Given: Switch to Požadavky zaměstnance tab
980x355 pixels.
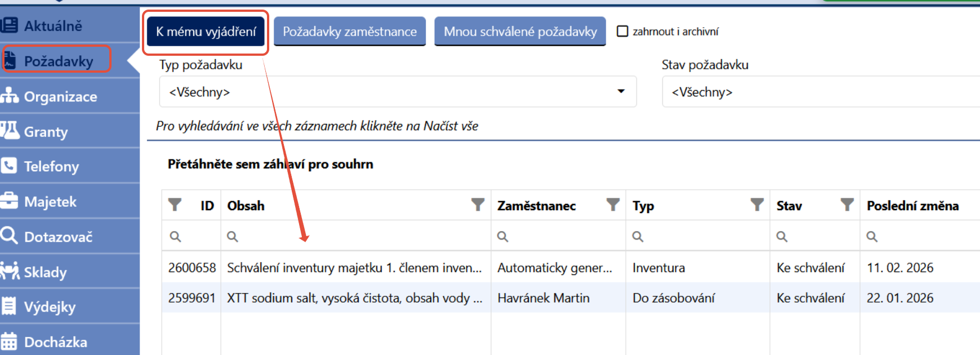Looking at the screenshot, I should (x=350, y=32).
